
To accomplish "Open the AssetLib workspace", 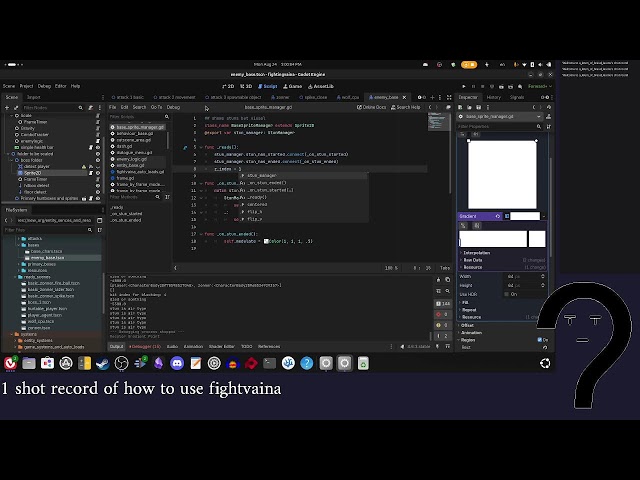I will (321, 86).
